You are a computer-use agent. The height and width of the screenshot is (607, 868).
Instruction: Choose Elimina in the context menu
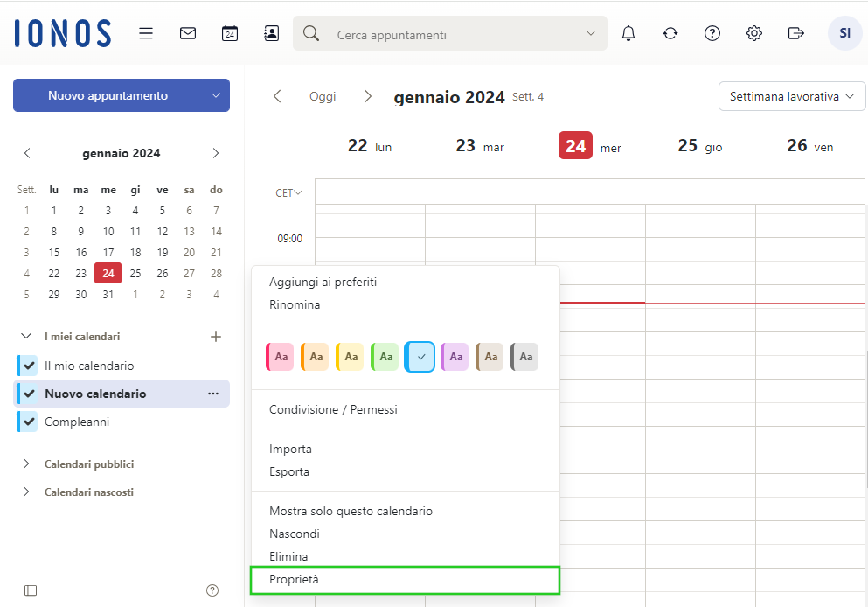coord(406,556)
